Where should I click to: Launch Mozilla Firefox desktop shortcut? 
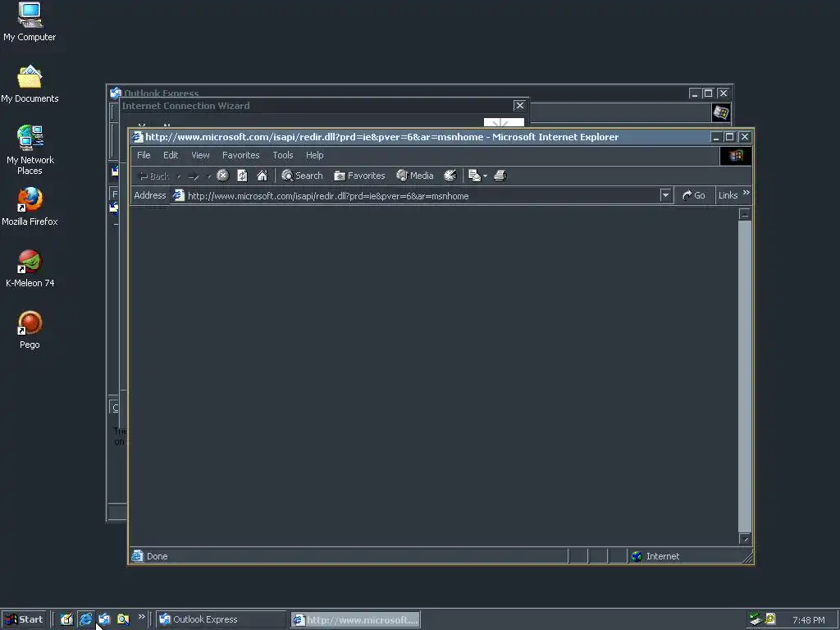(x=30, y=207)
